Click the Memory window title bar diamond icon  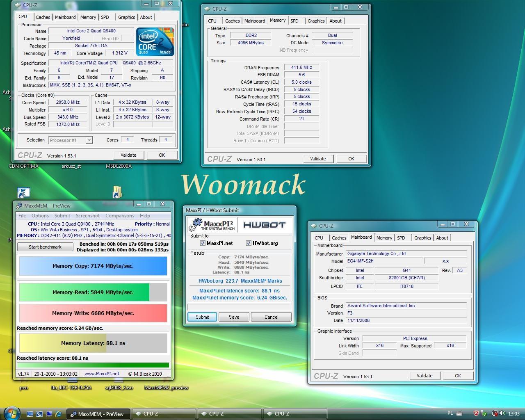tap(208, 9)
